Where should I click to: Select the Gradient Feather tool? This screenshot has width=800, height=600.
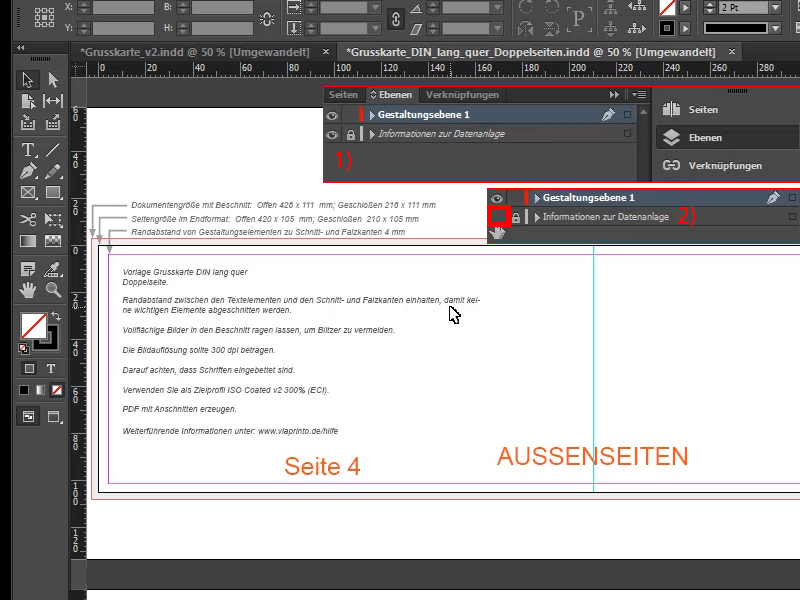click(x=53, y=241)
